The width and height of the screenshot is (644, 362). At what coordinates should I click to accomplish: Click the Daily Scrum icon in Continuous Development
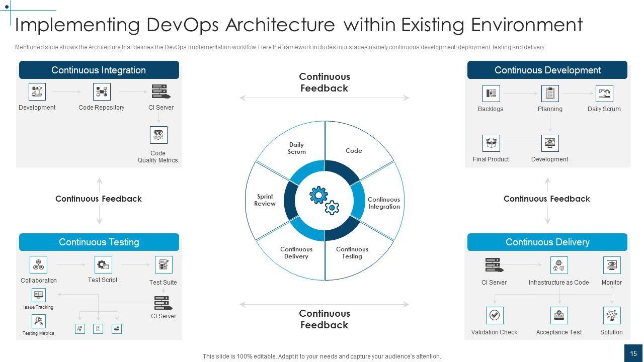[604, 94]
